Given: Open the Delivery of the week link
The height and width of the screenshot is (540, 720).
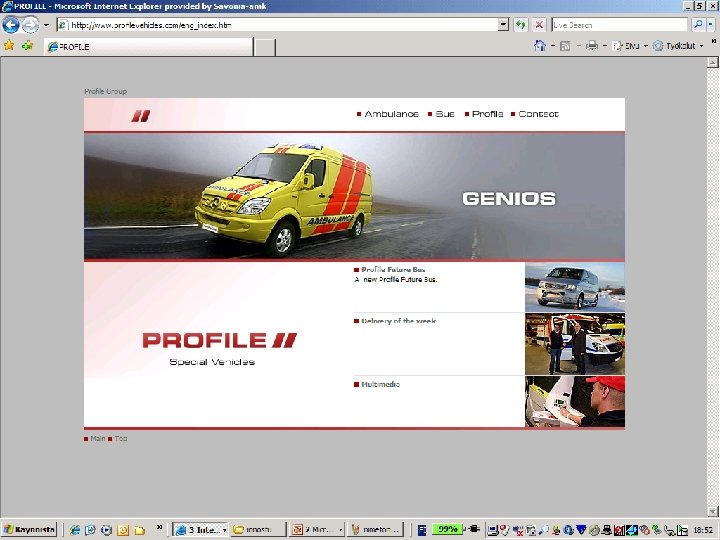Looking at the screenshot, I should tap(399, 321).
